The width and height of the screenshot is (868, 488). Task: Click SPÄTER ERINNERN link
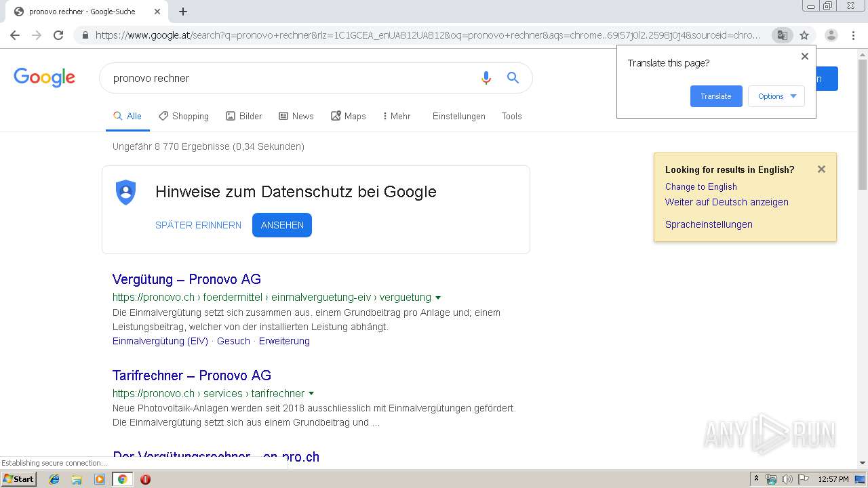tap(198, 225)
